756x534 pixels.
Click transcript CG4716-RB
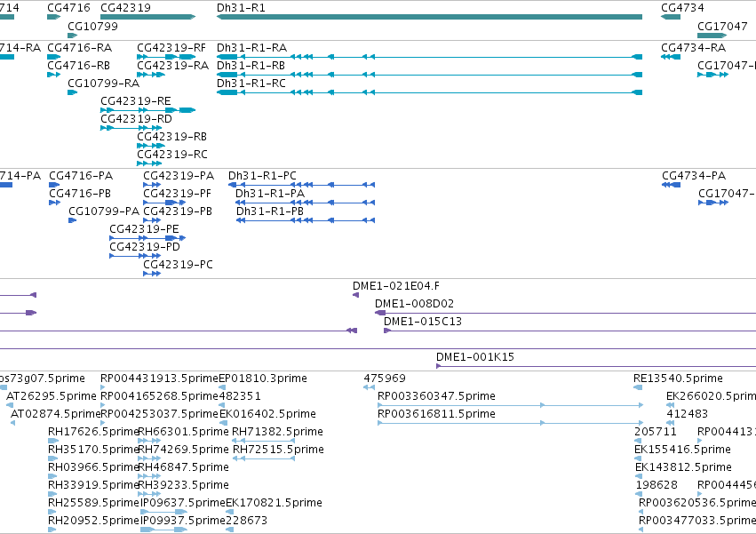click(x=54, y=75)
